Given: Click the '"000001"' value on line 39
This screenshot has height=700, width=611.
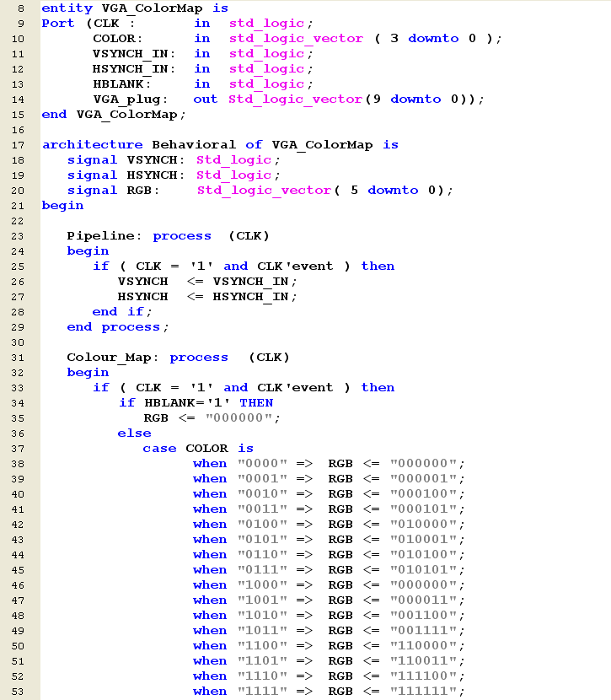Looking at the screenshot, I should [424, 478].
